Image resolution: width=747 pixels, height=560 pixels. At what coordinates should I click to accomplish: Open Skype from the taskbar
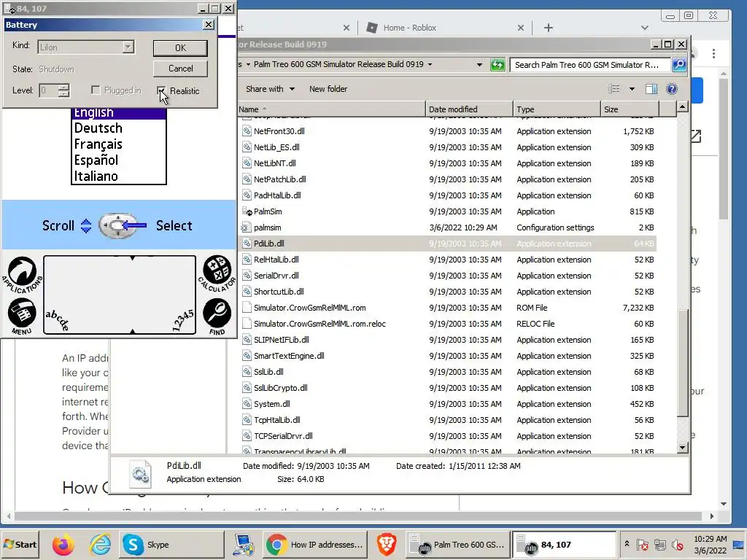171,544
